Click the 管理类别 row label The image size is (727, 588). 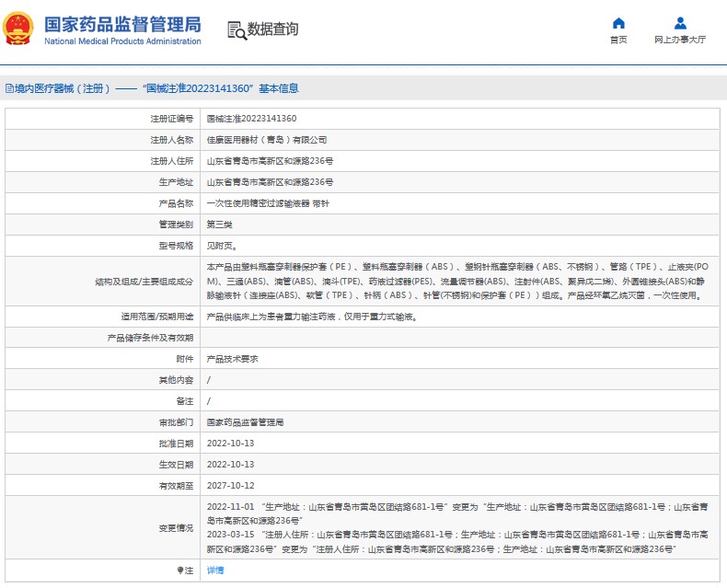[x=176, y=225]
